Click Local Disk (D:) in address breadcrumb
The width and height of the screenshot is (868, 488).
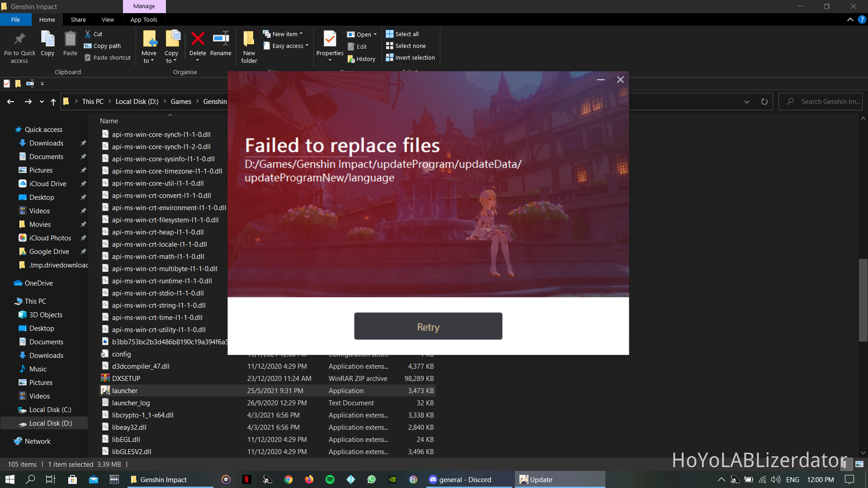coord(137,102)
